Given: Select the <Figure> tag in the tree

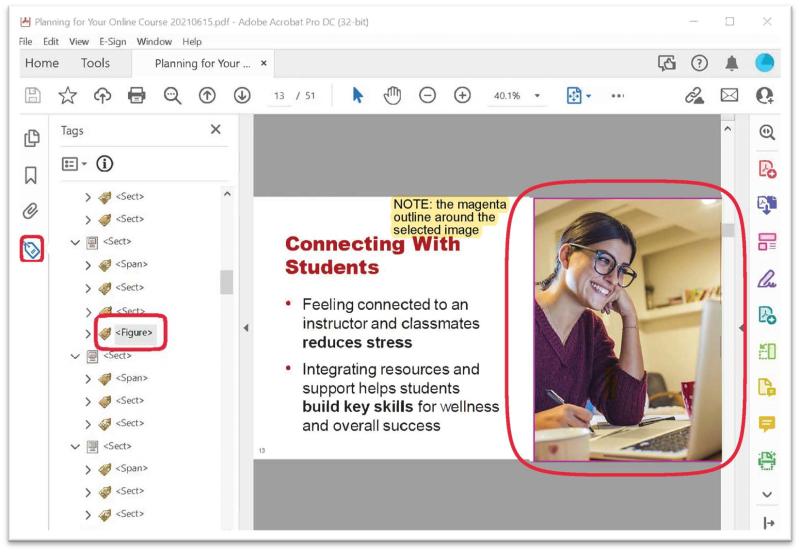Looking at the screenshot, I should pyautogui.click(x=134, y=333).
